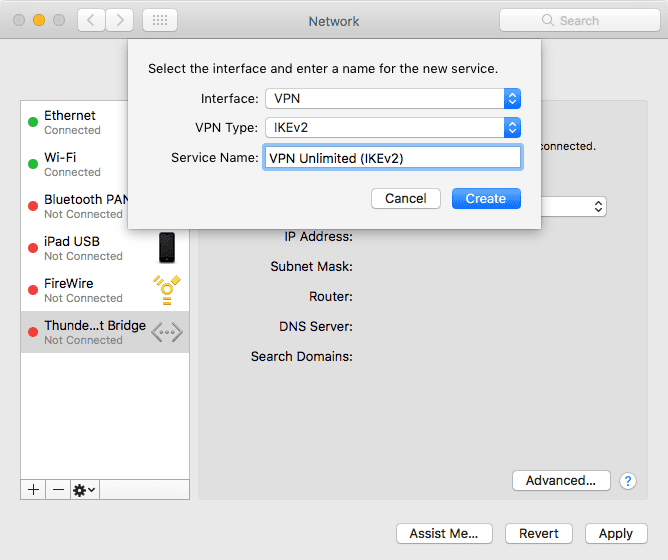Click the FireWire connection icon
The image size is (668, 560).
(x=167, y=290)
